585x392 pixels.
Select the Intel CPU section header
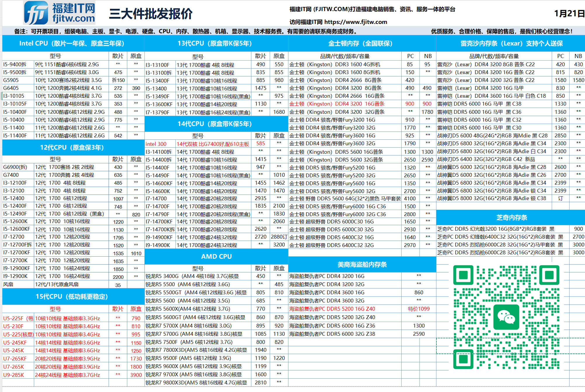72,43
